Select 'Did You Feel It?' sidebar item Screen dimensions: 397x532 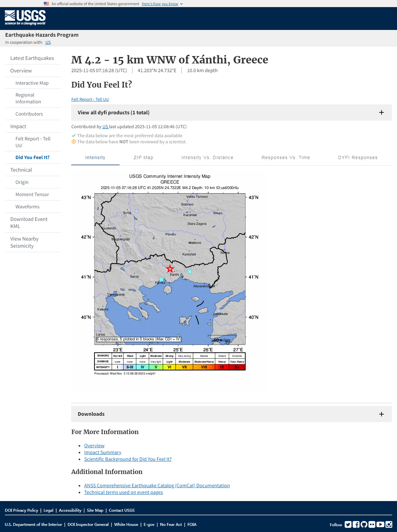(x=33, y=157)
